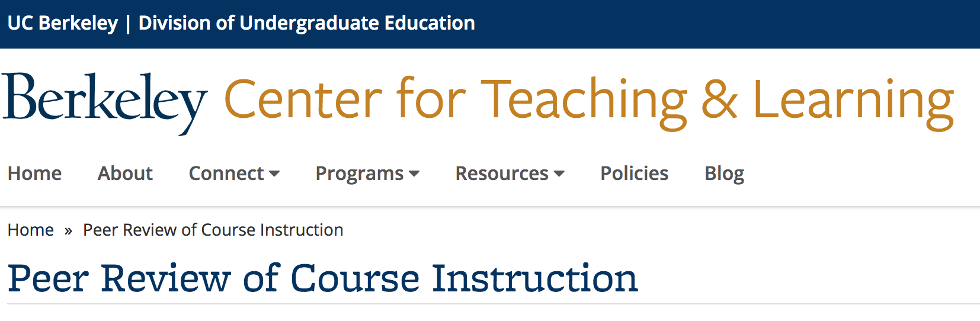The height and width of the screenshot is (321, 980).
Task: Select the Programs label in the navigation
Action: pyautogui.click(x=360, y=174)
